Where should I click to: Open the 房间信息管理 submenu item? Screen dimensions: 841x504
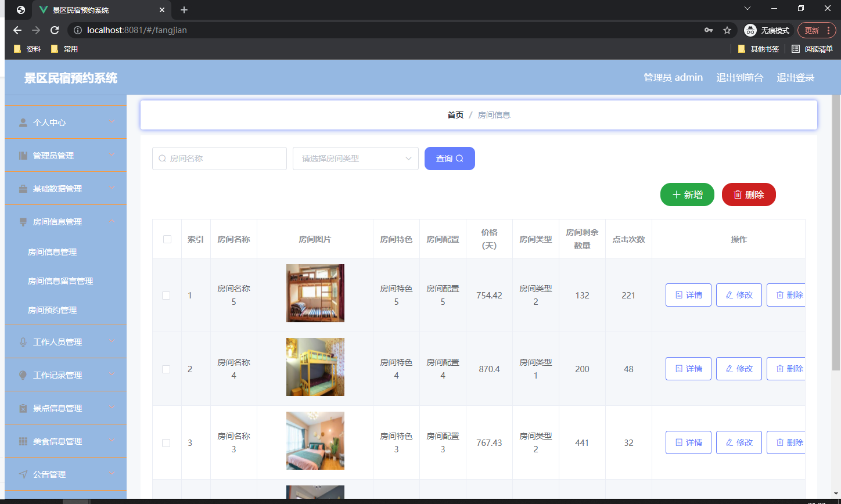[66, 252]
